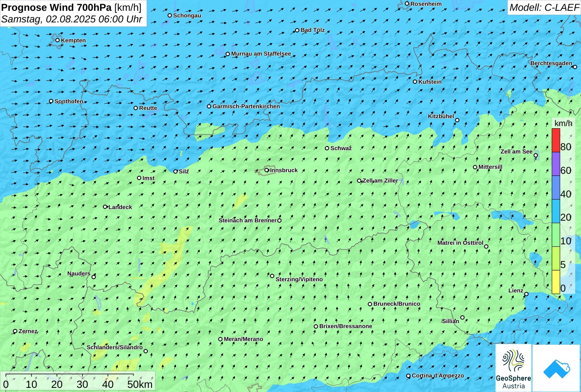This screenshot has height=392, width=581.
Task: Click the blue cloud-arrow logo icon
Action: click(x=556, y=368)
